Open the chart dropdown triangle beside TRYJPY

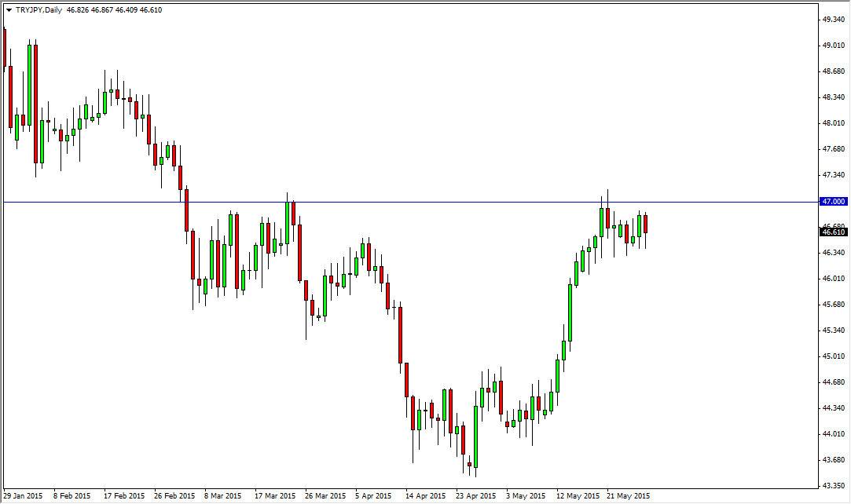coord(9,10)
